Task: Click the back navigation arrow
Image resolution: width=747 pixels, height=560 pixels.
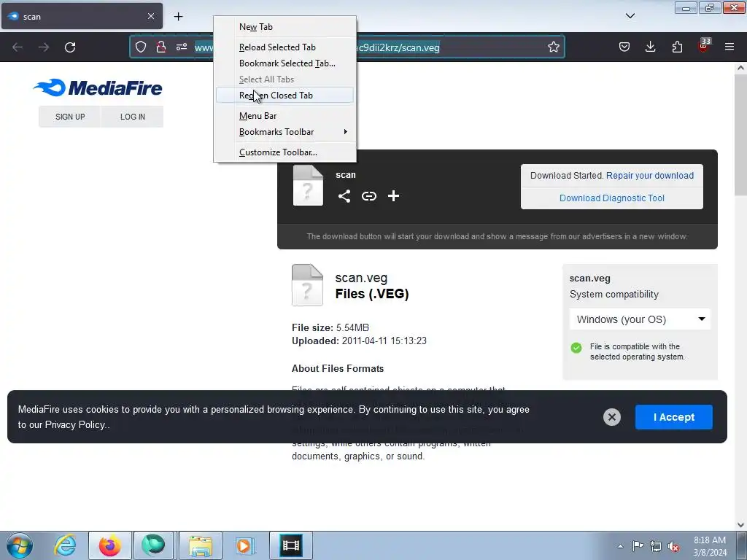Action: pos(18,47)
